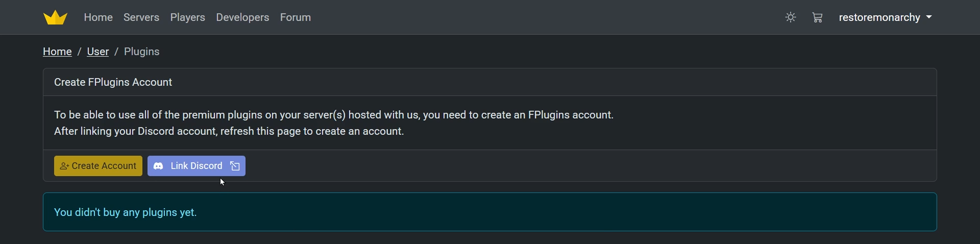Open the Servers navigation item

point(141,17)
